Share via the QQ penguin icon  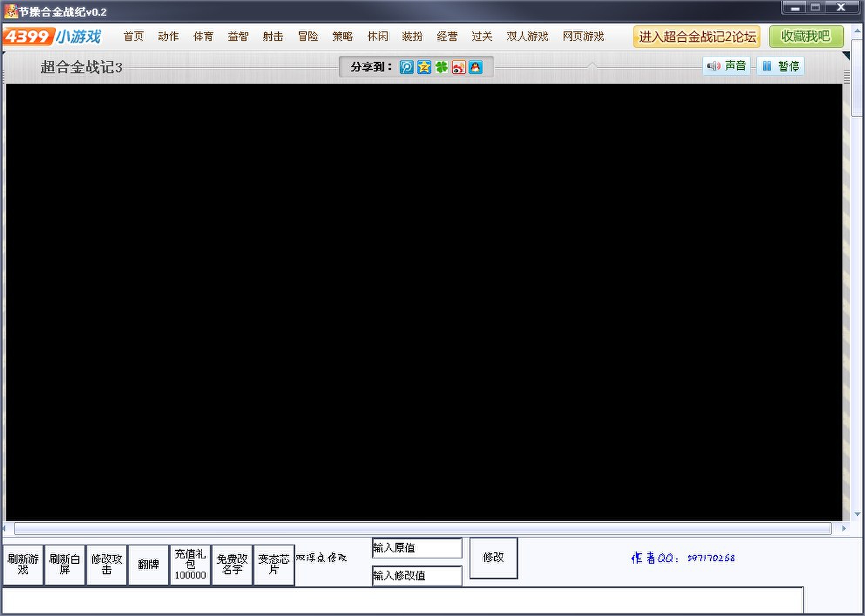[476, 67]
